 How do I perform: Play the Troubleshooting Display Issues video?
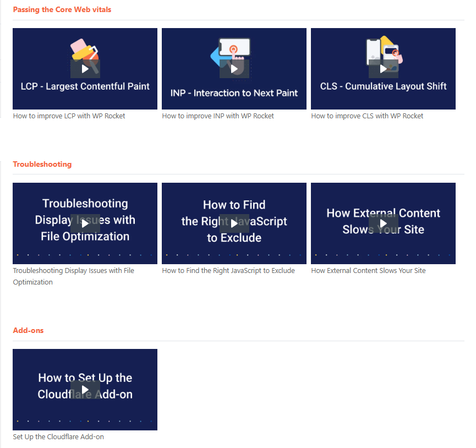pos(85,223)
